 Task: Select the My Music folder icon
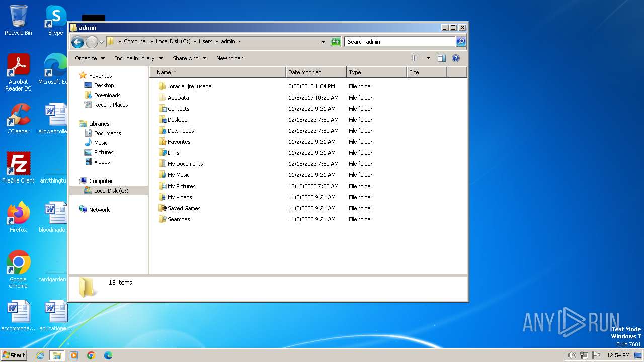pos(163,175)
